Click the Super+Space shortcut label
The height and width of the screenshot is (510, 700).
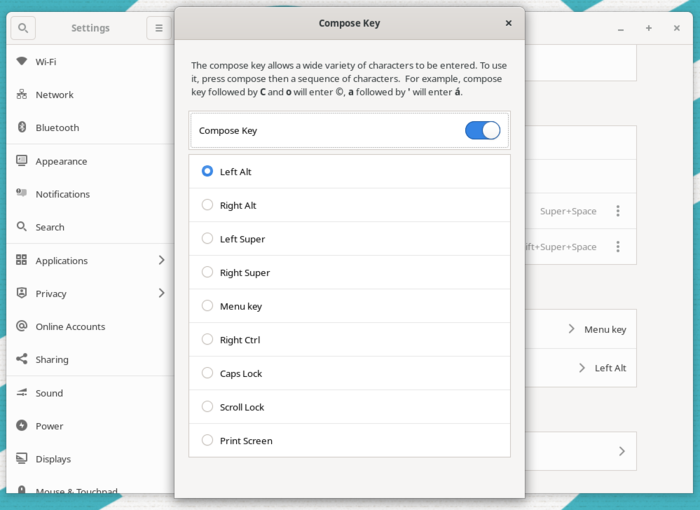[x=568, y=211]
